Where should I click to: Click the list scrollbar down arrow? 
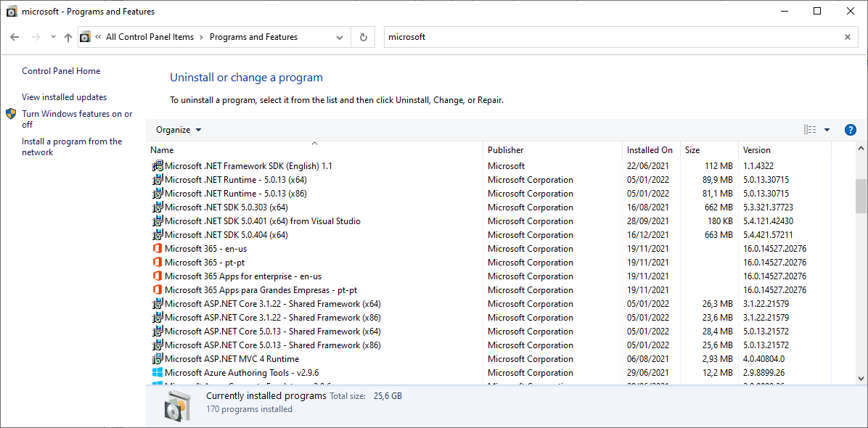861,378
